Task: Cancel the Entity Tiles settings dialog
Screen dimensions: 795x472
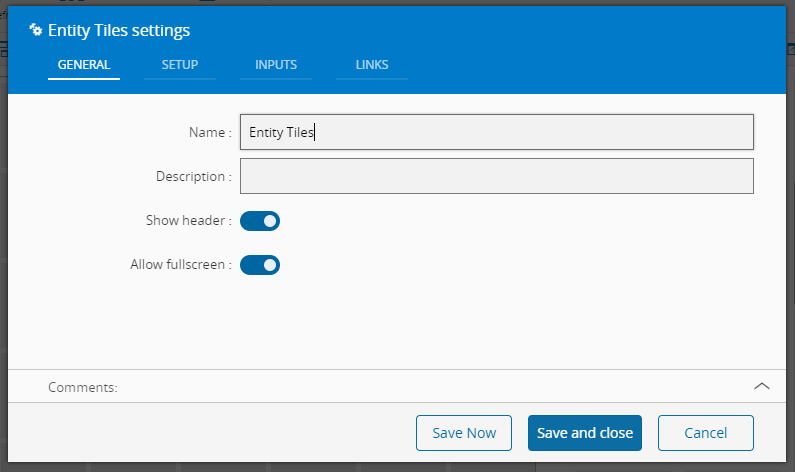Action: point(706,433)
